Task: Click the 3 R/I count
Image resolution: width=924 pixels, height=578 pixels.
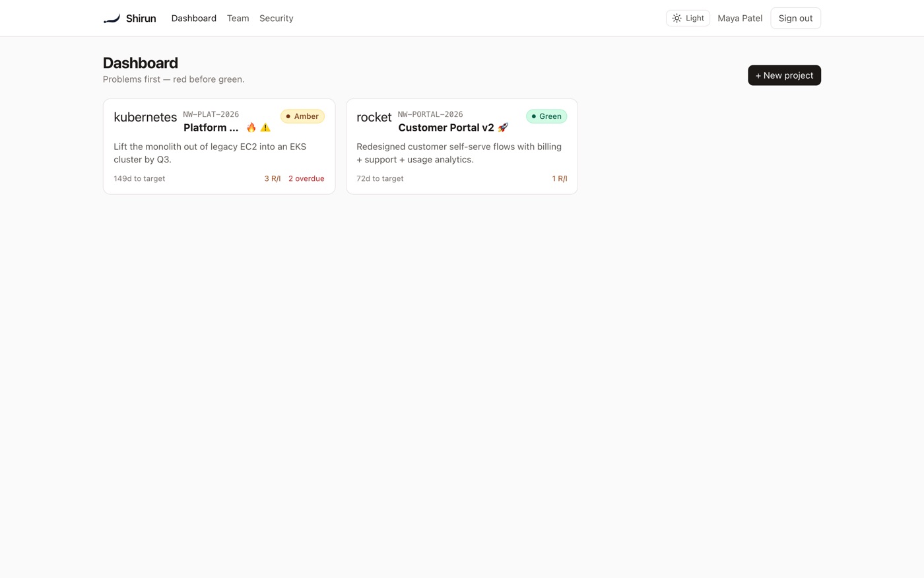Action: [273, 178]
